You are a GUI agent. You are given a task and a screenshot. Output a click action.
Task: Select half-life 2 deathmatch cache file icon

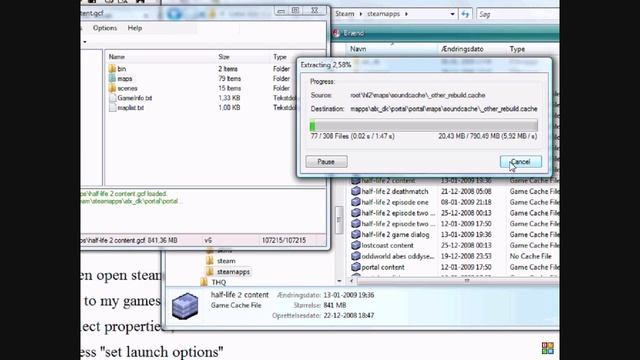click(x=356, y=191)
